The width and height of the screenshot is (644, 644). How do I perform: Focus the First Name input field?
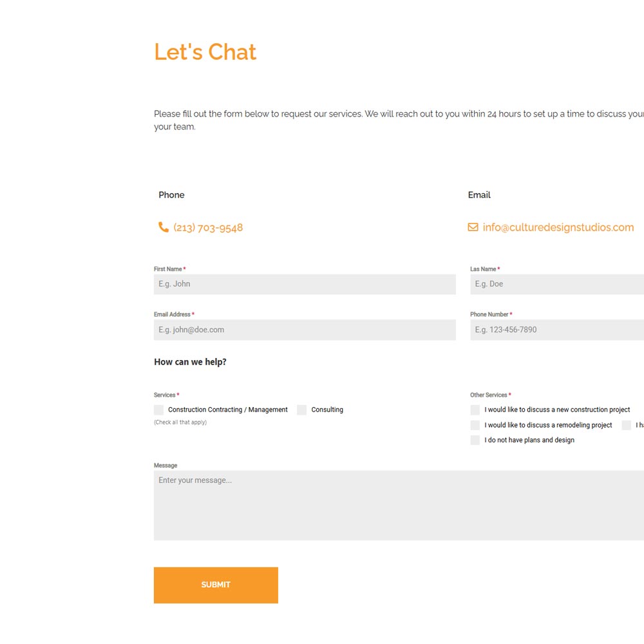click(x=305, y=284)
